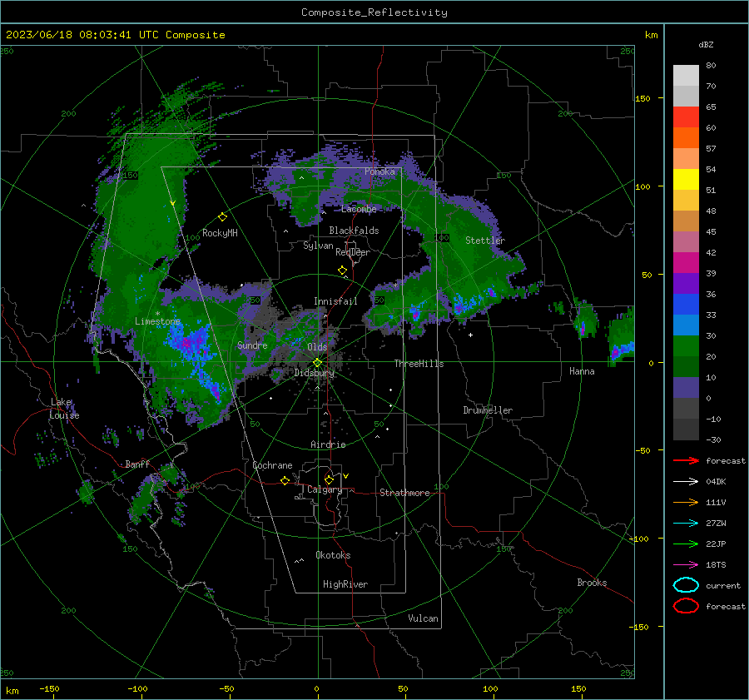The height and width of the screenshot is (700, 749).
Task: Click the Brooks town label
Action: 592,583
